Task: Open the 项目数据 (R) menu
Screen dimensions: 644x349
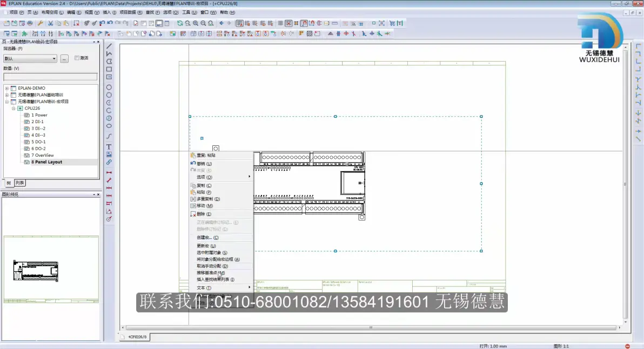Action: (131, 12)
